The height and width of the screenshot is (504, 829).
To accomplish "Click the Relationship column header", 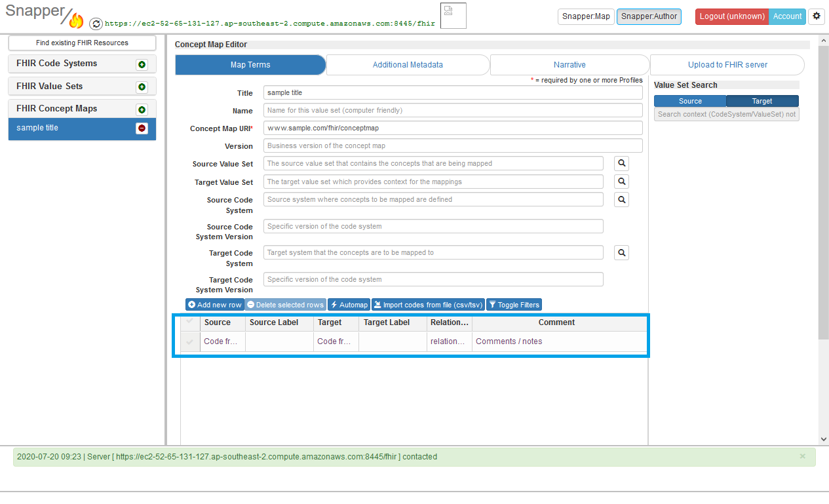I will click(449, 322).
